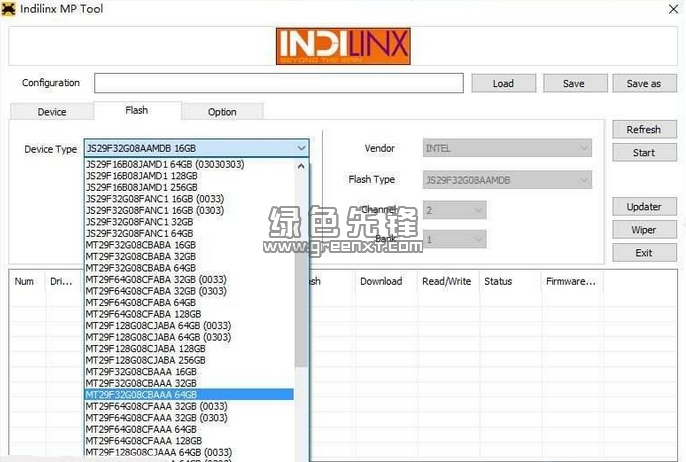Select JS29F32G08FANC1 16GB (0303)

[x=189, y=210]
